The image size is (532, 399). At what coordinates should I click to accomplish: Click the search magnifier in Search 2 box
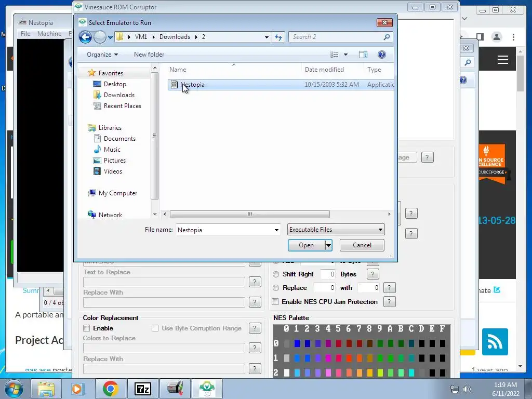pyautogui.click(x=386, y=37)
